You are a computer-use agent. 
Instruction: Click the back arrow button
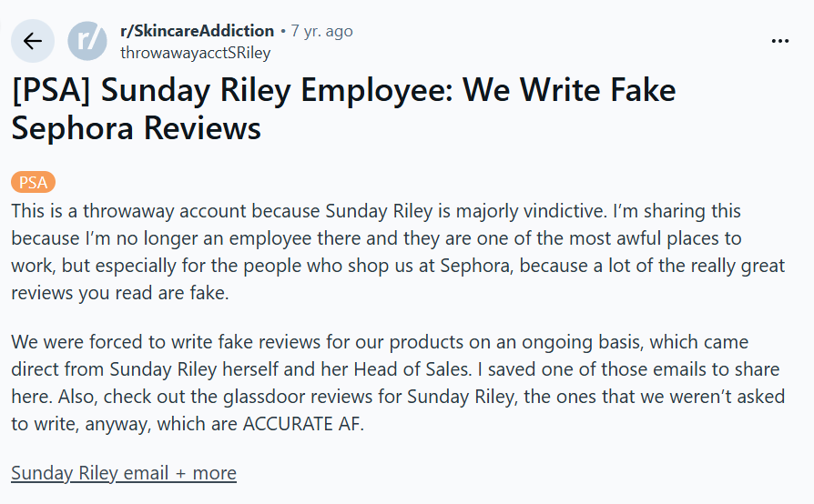(33, 41)
